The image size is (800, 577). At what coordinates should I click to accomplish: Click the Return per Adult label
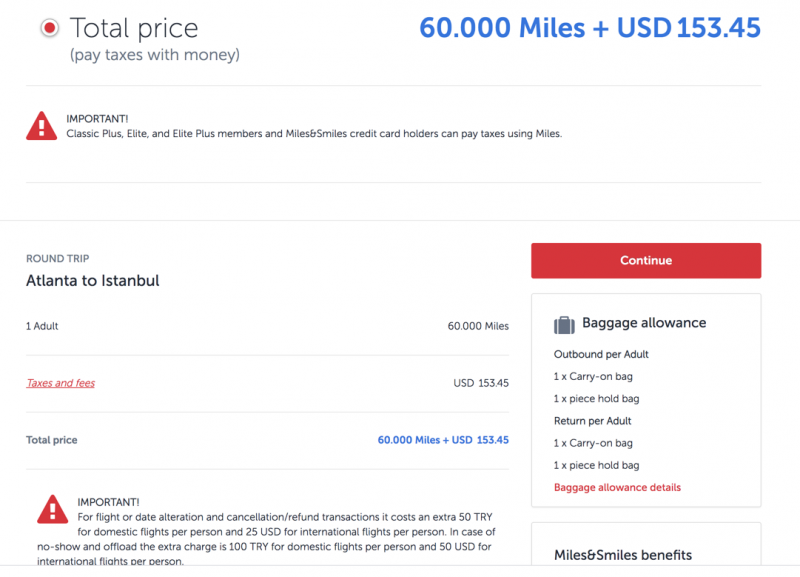pos(592,421)
